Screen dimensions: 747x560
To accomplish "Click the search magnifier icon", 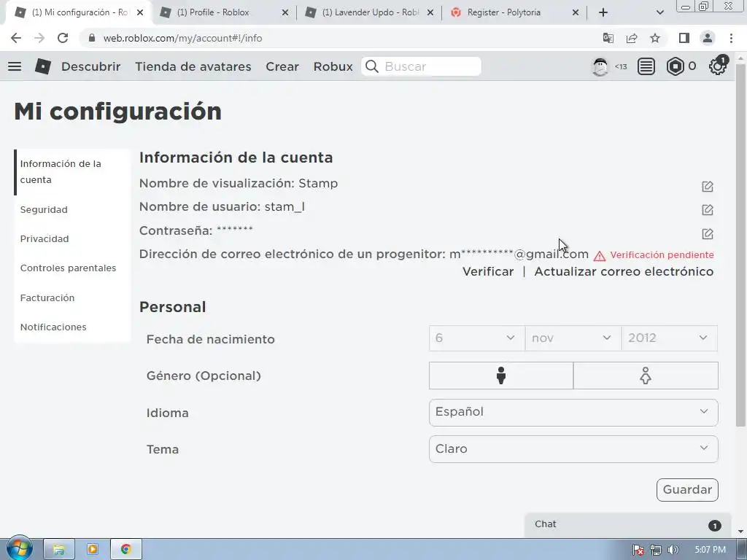I will [372, 66].
